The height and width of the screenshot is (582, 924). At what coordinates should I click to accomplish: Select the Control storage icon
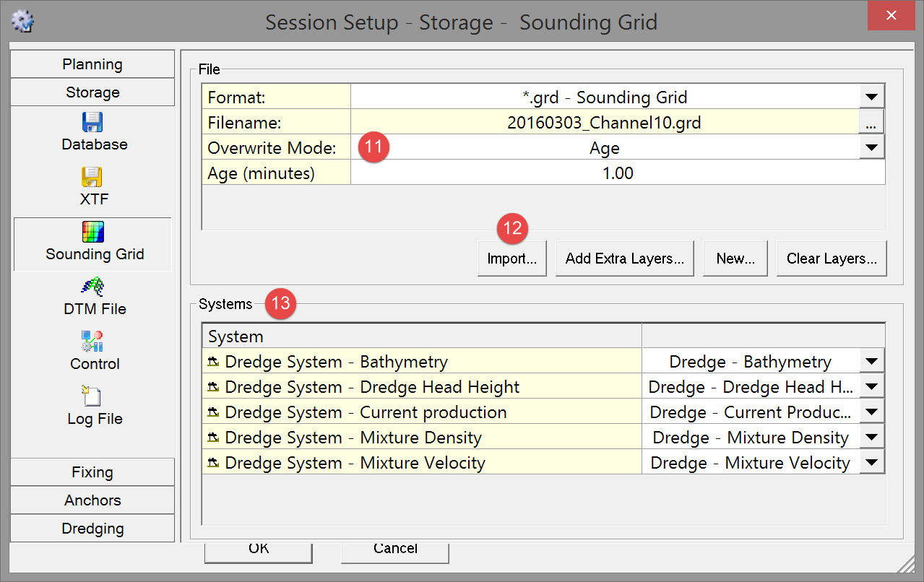tap(92, 342)
